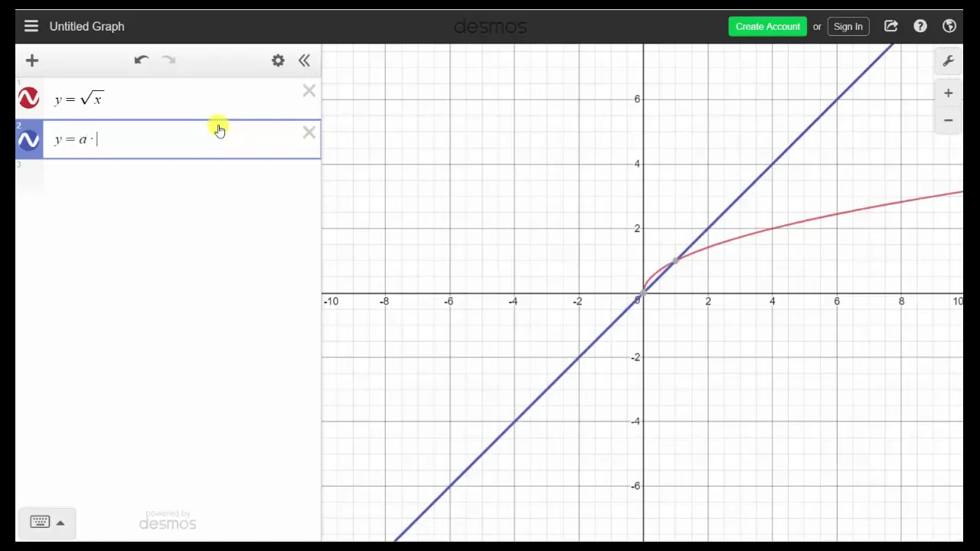This screenshot has height=551, width=980.
Task: Click the Sign In button
Action: click(x=848, y=26)
